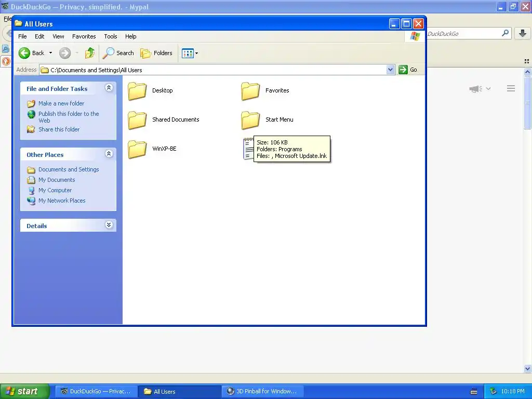Viewport: 532px width, 399px height.
Task: Open My Computer from Other Places
Action: tap(55, 190)
